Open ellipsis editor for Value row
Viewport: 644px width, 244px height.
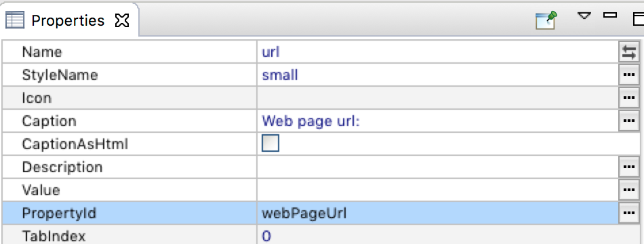629,190
